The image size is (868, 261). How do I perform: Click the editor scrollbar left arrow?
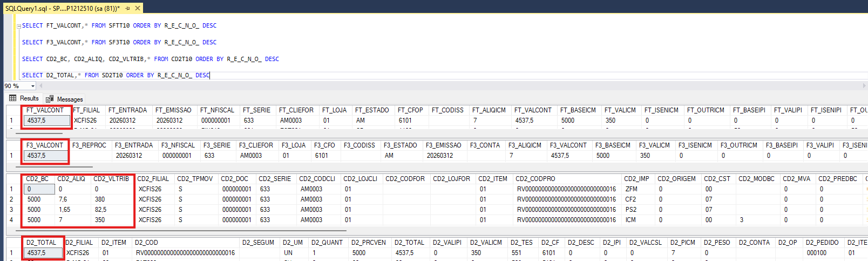41,86
